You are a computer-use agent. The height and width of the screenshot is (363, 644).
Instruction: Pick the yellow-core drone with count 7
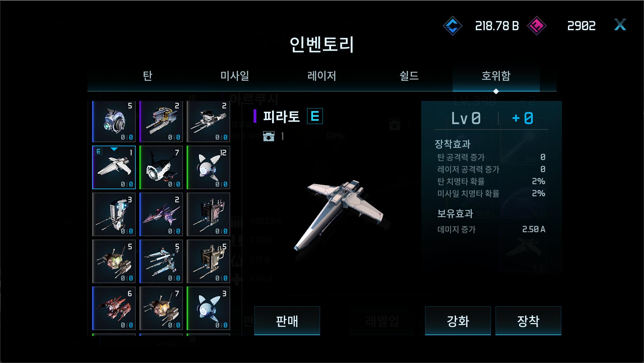(x=161, y=308)
